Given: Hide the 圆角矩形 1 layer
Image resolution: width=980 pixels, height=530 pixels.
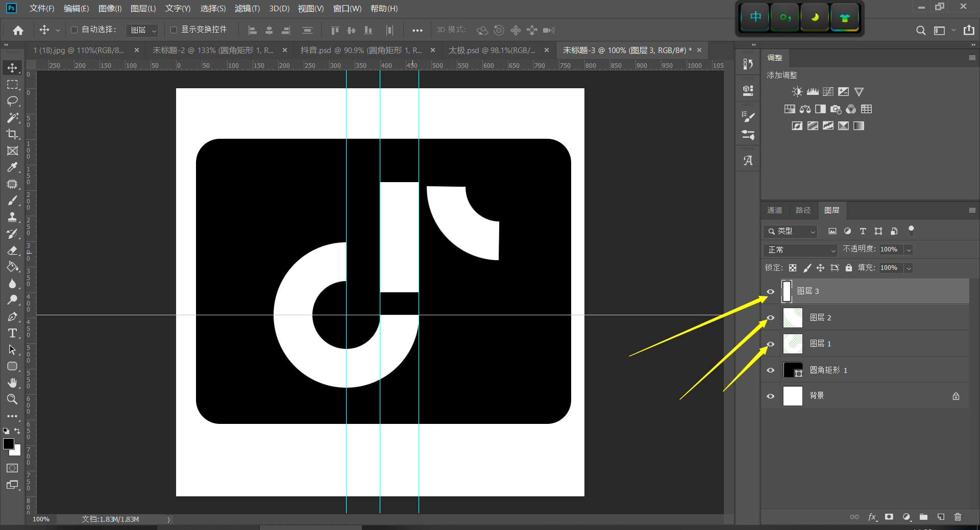Looking at the screenshot, I should point(771,370).
